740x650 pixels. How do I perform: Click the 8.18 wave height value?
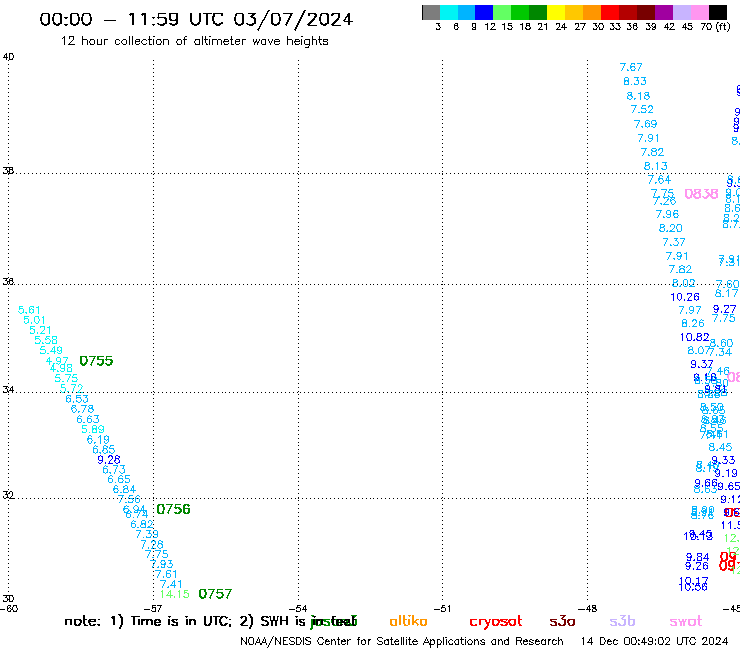[x=639, y=96]
